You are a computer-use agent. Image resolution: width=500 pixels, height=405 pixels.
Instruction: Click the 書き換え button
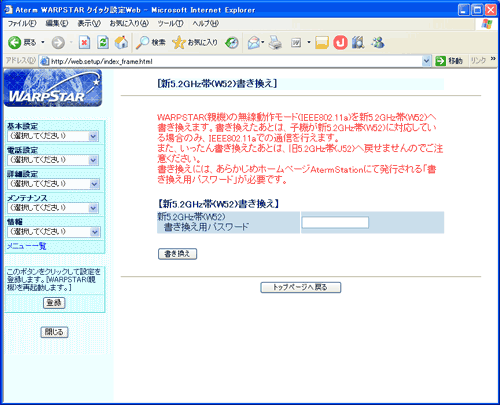click(177, 254)
